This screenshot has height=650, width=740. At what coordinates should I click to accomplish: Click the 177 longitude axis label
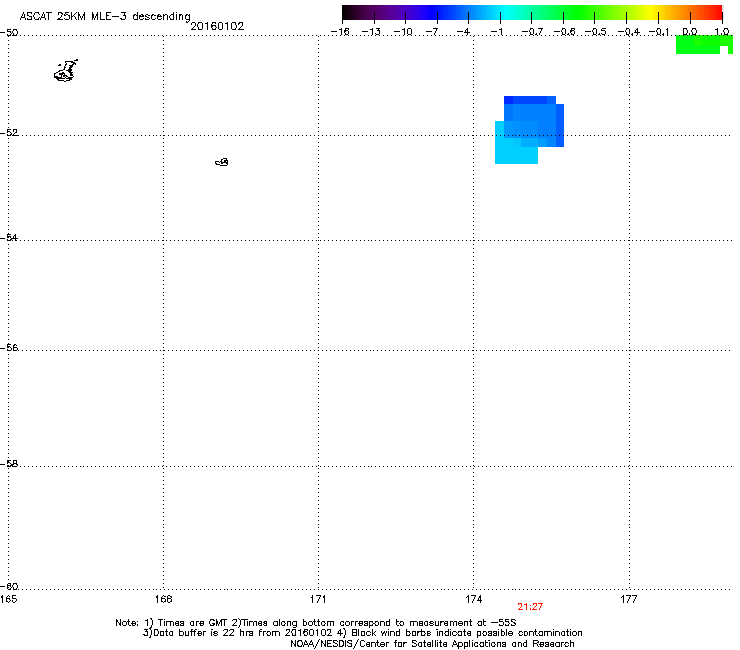(x=629, y=599)
